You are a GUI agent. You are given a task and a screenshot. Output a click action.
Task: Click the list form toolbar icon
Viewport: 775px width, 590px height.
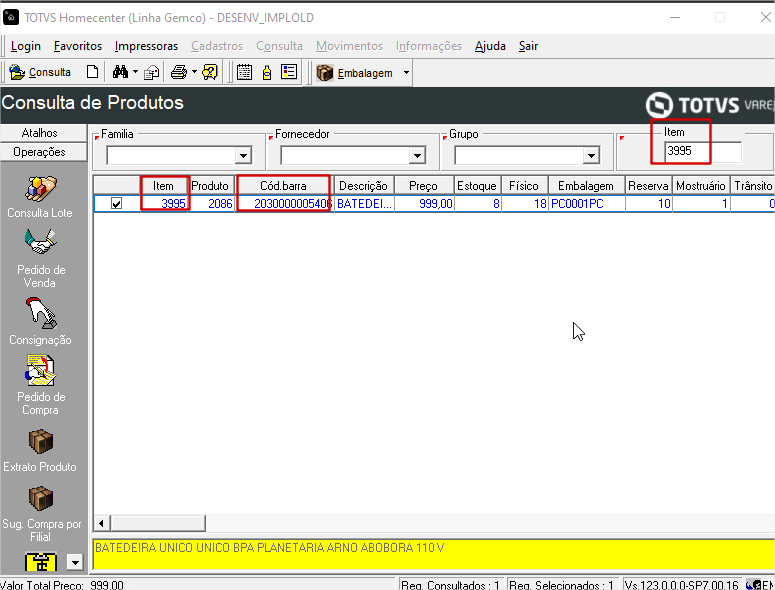click(x=289, y=72)
